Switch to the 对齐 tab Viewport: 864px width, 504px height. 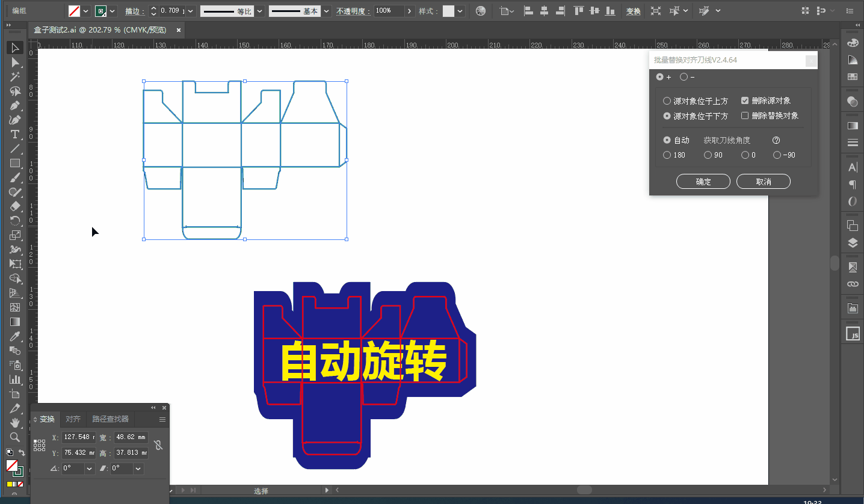pyautogui.click(x=73, y=419)
